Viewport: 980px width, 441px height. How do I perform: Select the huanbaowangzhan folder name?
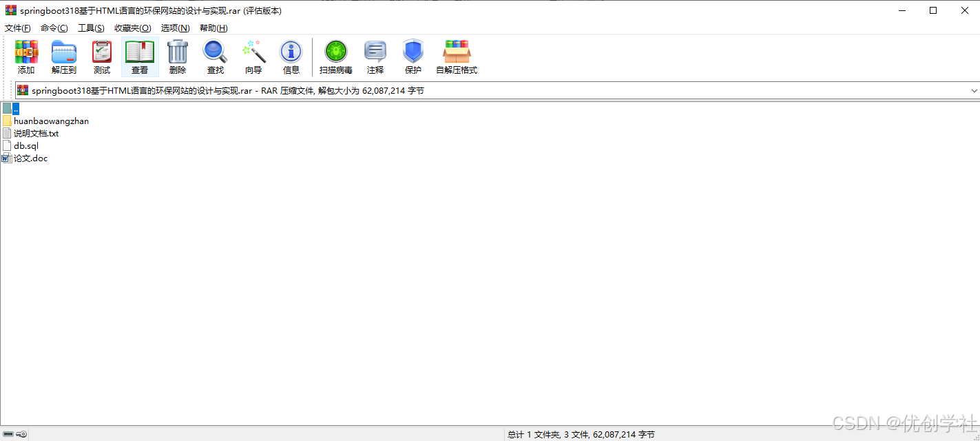[51, 121]
